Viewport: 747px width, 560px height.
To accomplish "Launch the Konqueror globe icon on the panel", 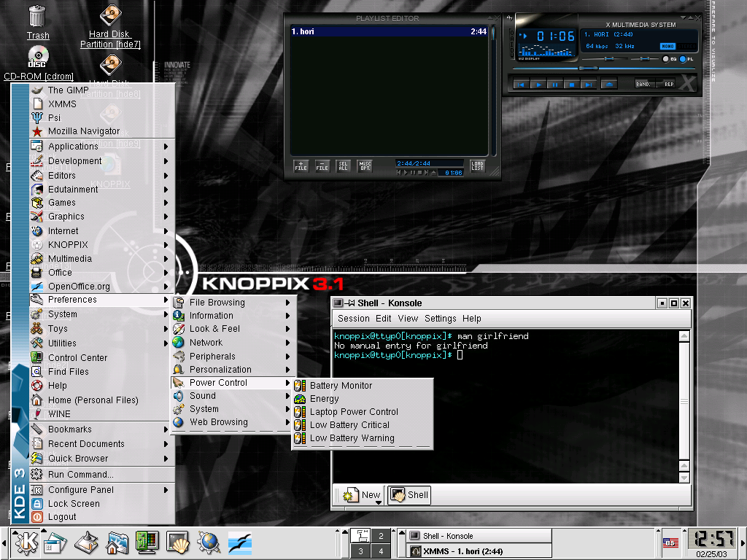I will (208, 542).
